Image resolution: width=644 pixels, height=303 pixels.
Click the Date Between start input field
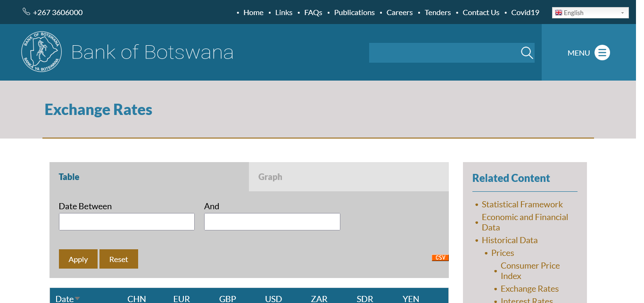pos(126,222)
